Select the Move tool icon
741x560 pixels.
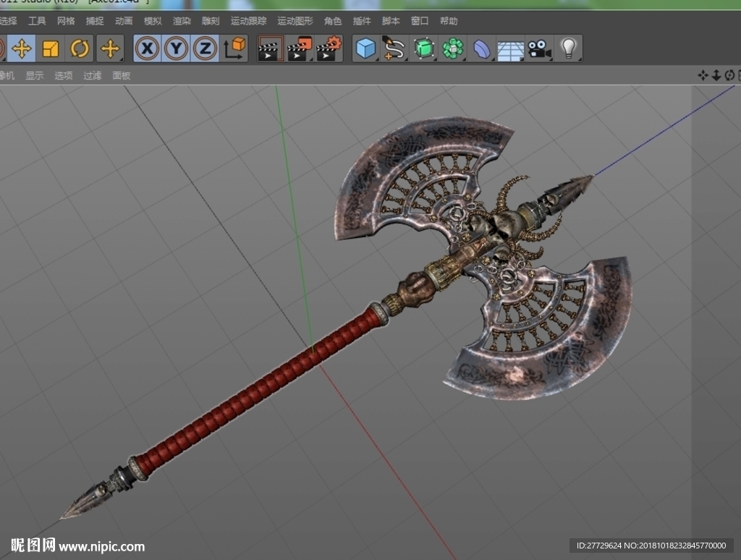pos(21,48)
